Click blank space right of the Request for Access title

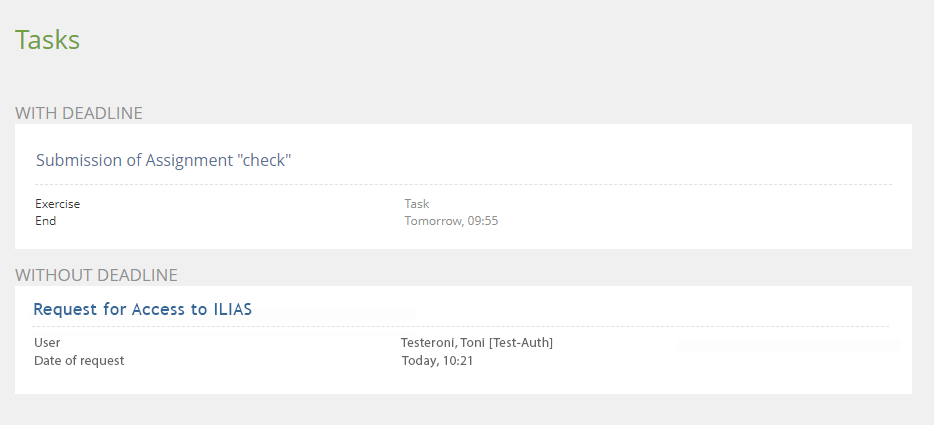pyautogui.click(x=600, y=308)
